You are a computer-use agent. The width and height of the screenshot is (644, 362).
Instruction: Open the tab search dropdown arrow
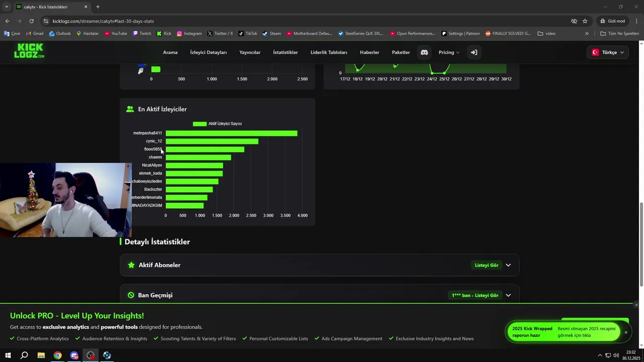click(x=7, y=7)
